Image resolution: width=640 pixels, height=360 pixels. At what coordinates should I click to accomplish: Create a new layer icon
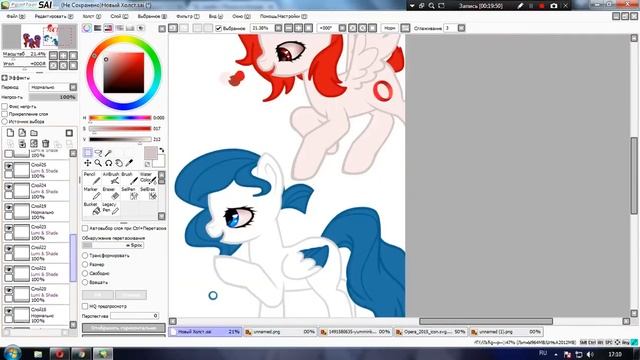(x=10, y=133)
